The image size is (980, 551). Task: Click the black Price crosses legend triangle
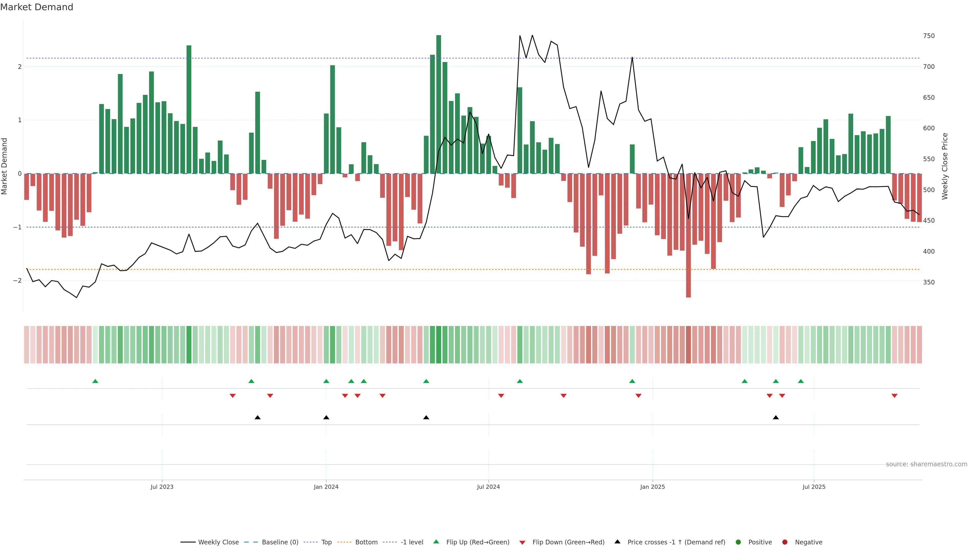[617, 542]
